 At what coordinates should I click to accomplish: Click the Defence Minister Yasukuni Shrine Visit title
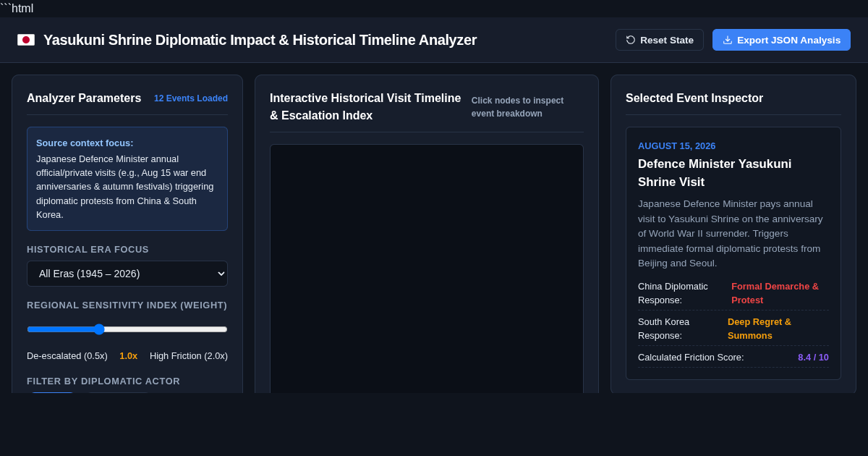click(x=715, y=172)
